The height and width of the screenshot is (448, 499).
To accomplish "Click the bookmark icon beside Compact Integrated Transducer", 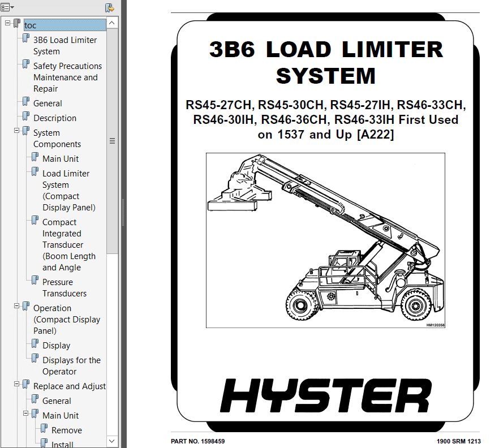I will (x=35, y=221).
